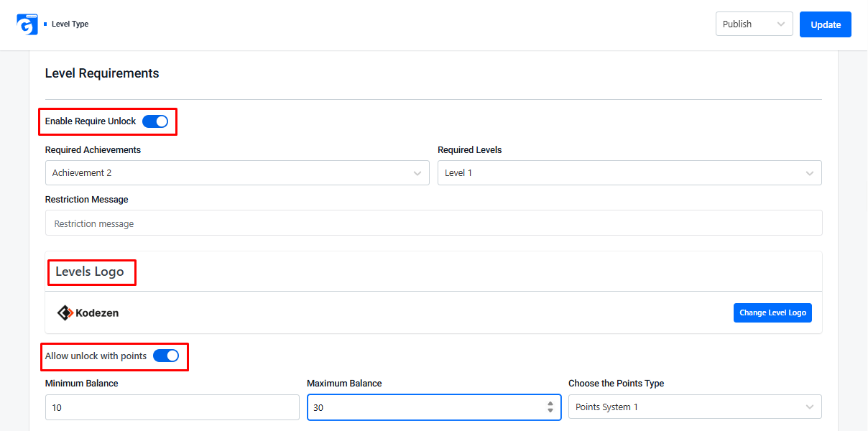Open the Choose the Points Type dropdown
Viewport: 868px width, 431px height.
(695, 407)
